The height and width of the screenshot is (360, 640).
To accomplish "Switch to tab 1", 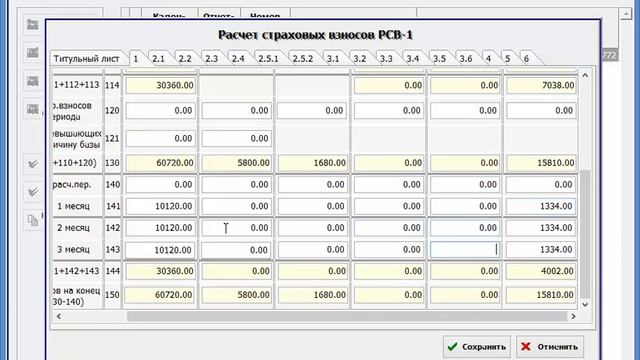I will [136, 59].
